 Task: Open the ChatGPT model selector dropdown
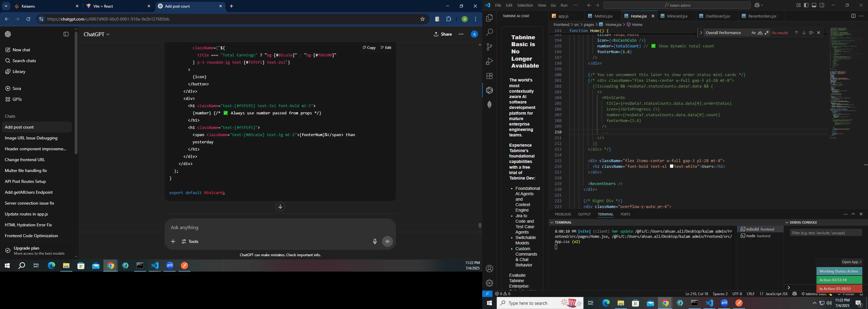(x=97, y=34)
